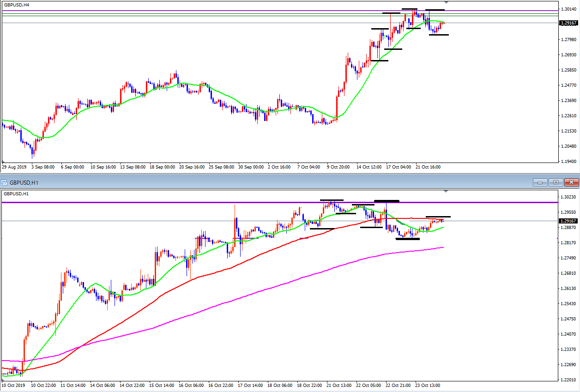Click the 1.22690 price level

[x=568, y=365]
